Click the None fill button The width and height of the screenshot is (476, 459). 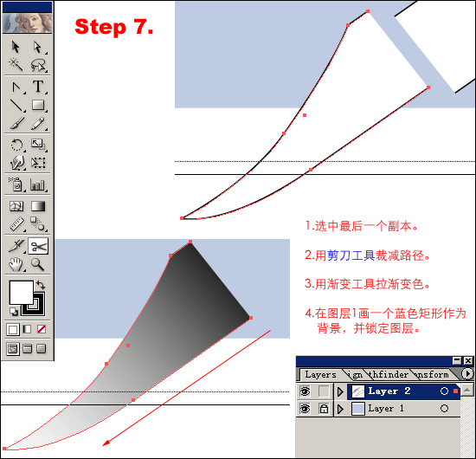point(42,329)
